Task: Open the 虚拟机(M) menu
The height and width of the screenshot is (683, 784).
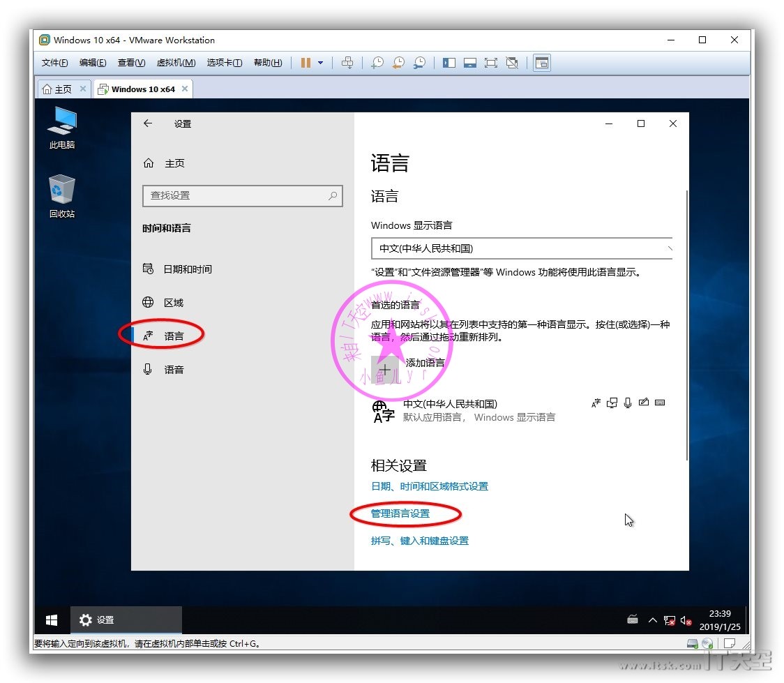Action: pos(176,63)
